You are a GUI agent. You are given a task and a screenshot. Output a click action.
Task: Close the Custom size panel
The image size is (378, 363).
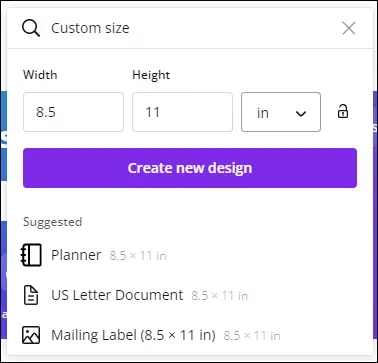click(x=349, y=28)
